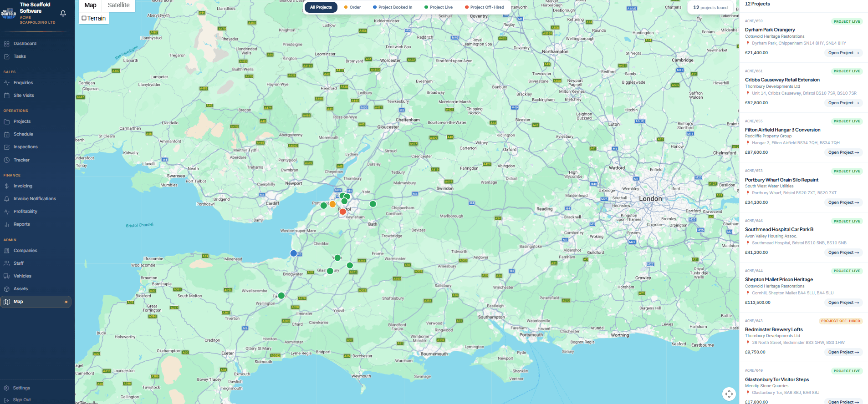Click Dyrham Park Orangery project title
The height and width of the screenshot is (404, 868).
tap(770, 30)
